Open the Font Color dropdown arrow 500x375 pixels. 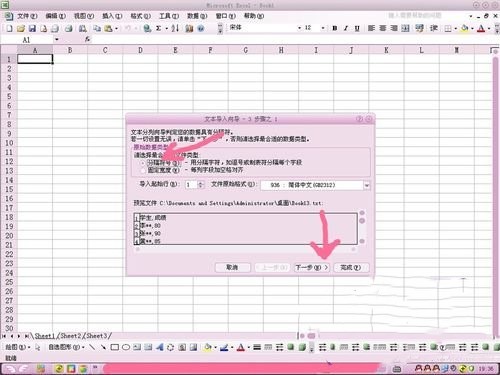point(489,29)
